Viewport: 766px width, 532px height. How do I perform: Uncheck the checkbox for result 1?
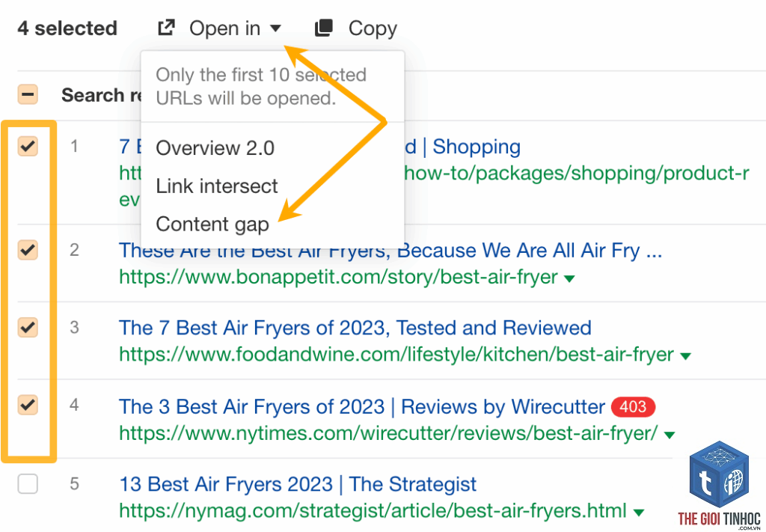[28, 146]
